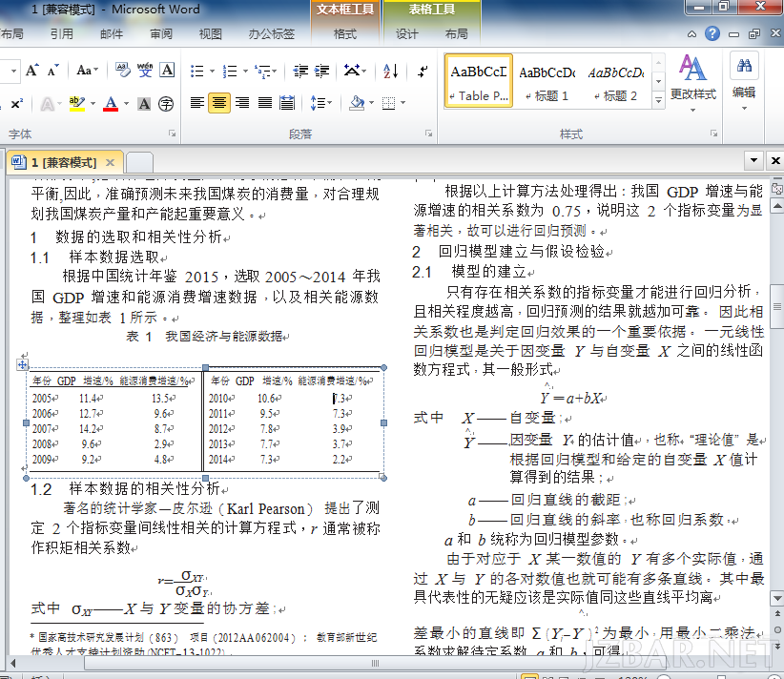Click the Enclose Characters icon
784x679 pixels.
tap(166, 104)
